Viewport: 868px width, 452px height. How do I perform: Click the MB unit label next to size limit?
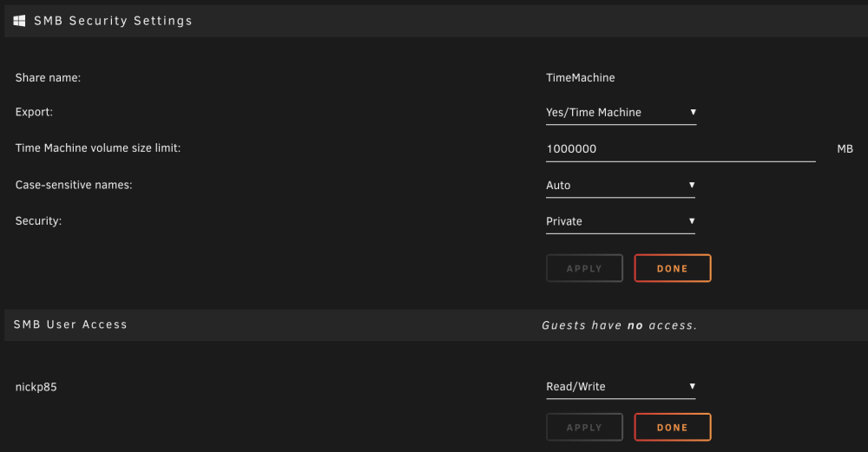tap(845, 149)
